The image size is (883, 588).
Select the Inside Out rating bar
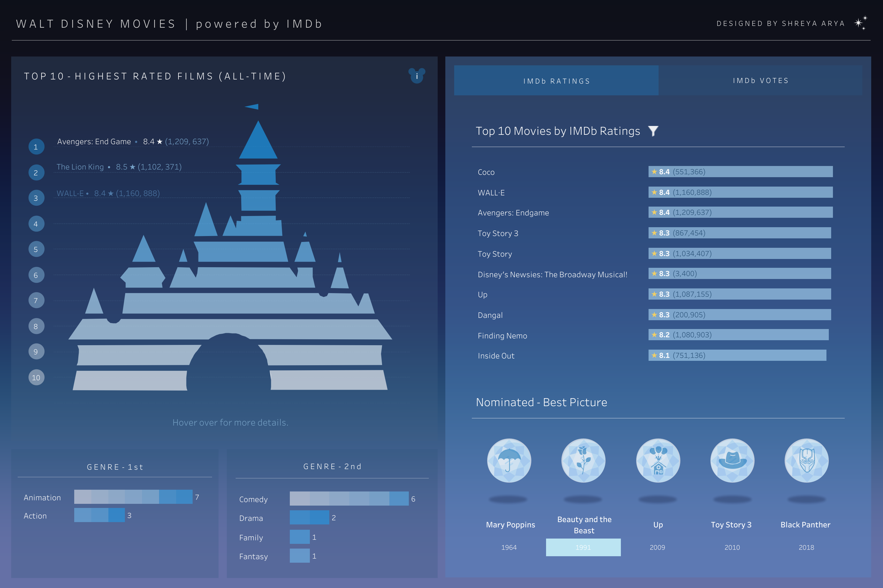click(737, 355)
